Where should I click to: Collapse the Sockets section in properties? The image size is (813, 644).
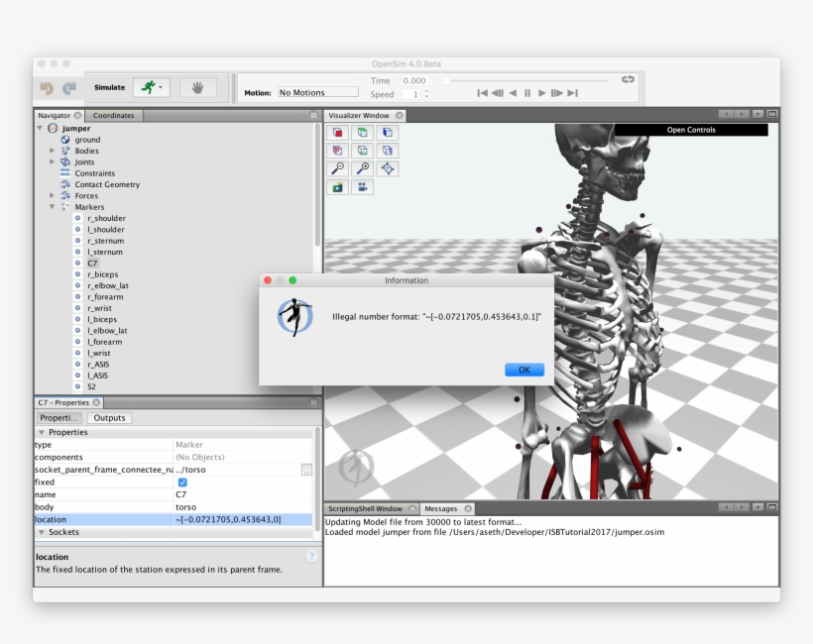pos(42,532)
